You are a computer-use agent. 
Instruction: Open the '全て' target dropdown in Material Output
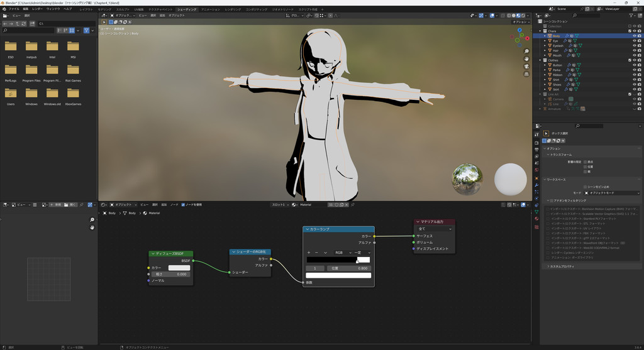click(435, 229)
